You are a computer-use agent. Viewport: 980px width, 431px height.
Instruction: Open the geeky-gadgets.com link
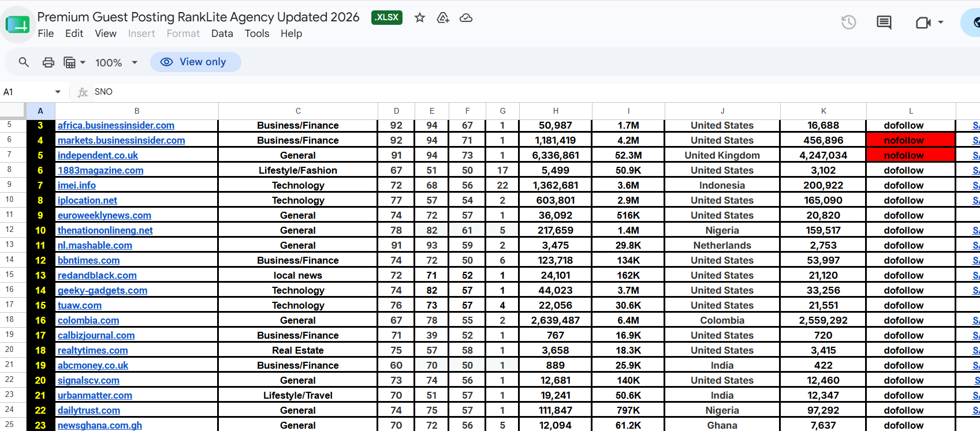102,290
